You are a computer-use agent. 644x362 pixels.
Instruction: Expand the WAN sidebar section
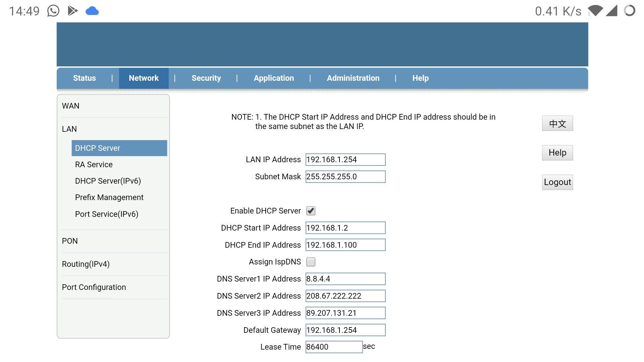(x=71, y=106)
